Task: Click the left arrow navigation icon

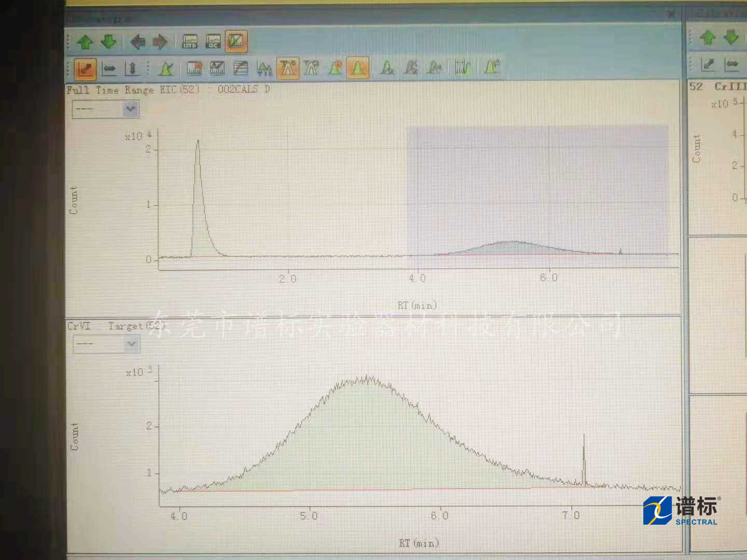Action: click(137, 41)
